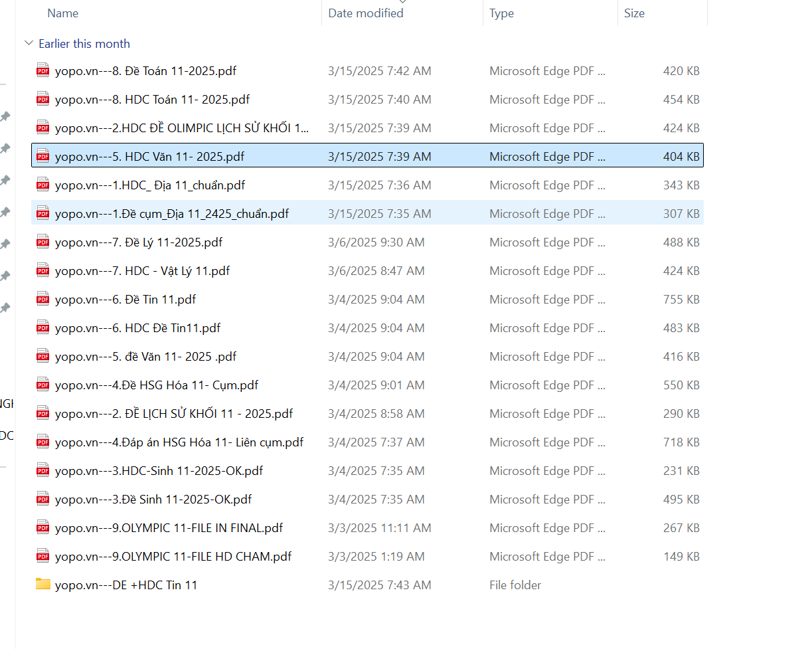This screenshot has height=649, width=812.
Task: Click PDF icon of HDC_ Địa 11_chuẩn
Action: (43, 185)
